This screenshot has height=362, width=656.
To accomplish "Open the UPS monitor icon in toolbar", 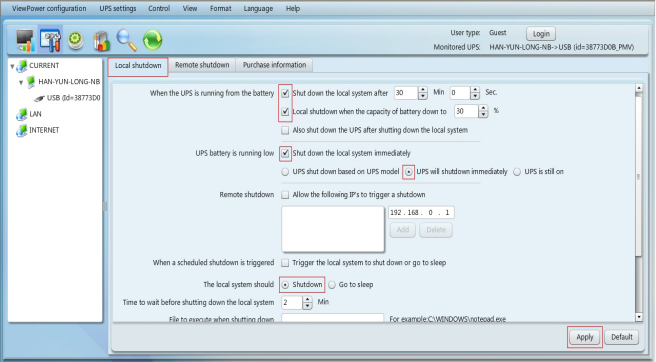I will click(25, 40).
